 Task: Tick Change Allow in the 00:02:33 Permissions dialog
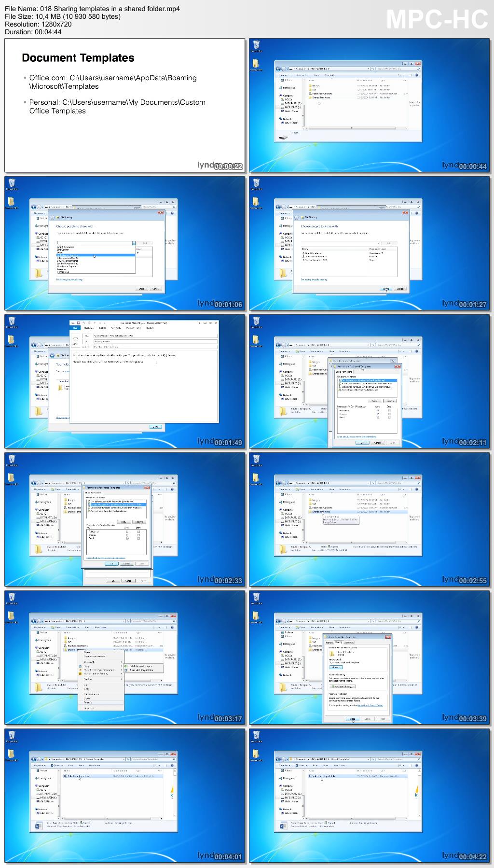click(x=127, y=535)
